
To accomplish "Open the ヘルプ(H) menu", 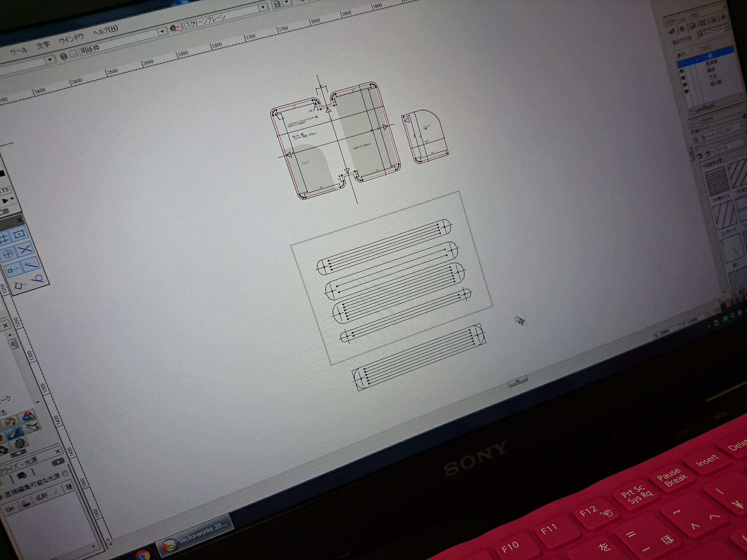I will click(x=105, y=31).
